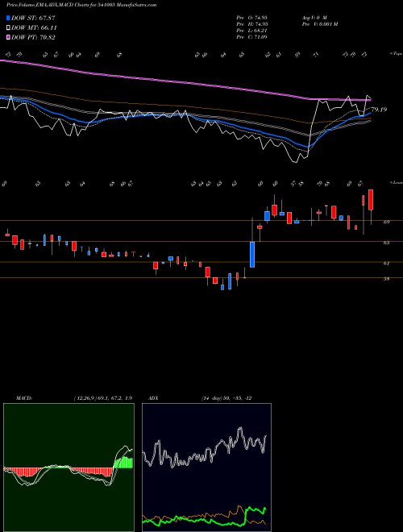Image resolution: width=403 pixels, height=532 pixels.
Task: Click the 'Pre C: 71.09' value
Action: click(x=251, y=36)
